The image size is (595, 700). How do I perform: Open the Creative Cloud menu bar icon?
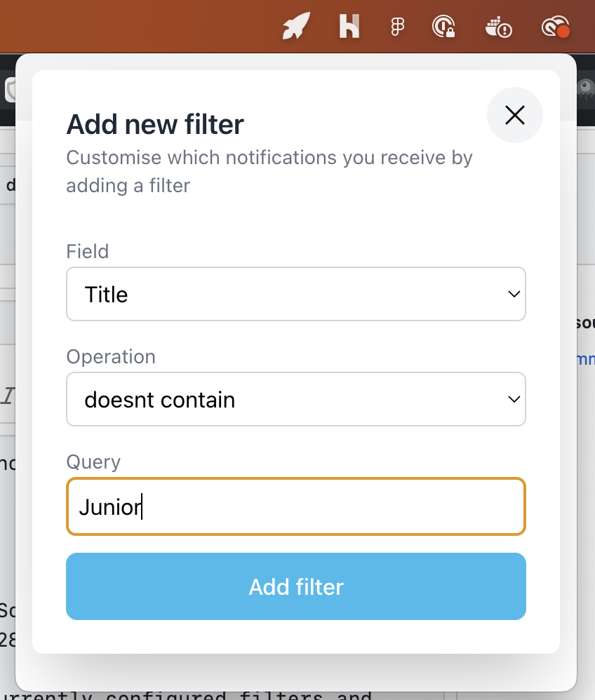coord(555,27)
